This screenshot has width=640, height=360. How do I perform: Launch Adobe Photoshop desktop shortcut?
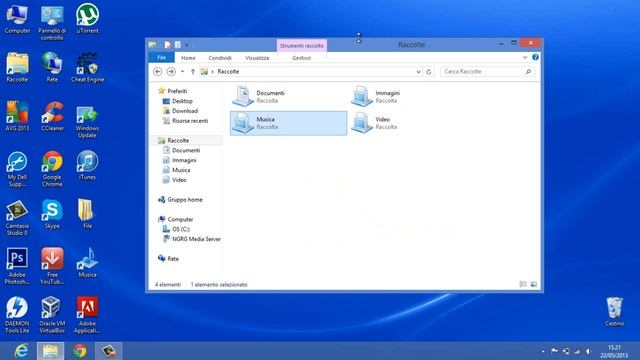pyautogui.click(x=17, y=266)
